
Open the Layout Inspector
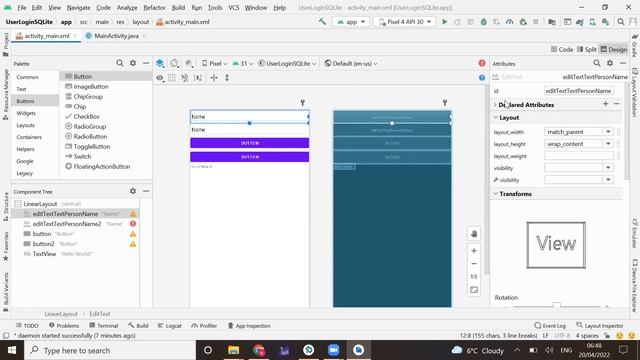pyautogui.click(x=600, y=326)
